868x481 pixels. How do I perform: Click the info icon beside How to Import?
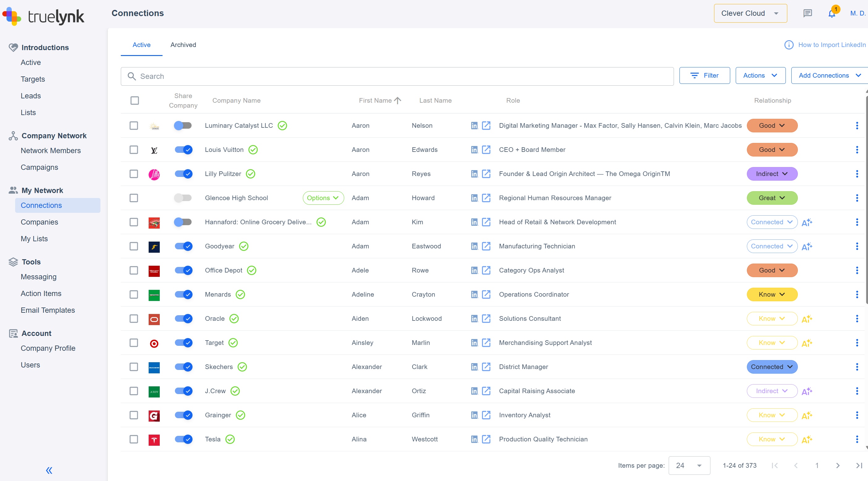pos(789,45)
